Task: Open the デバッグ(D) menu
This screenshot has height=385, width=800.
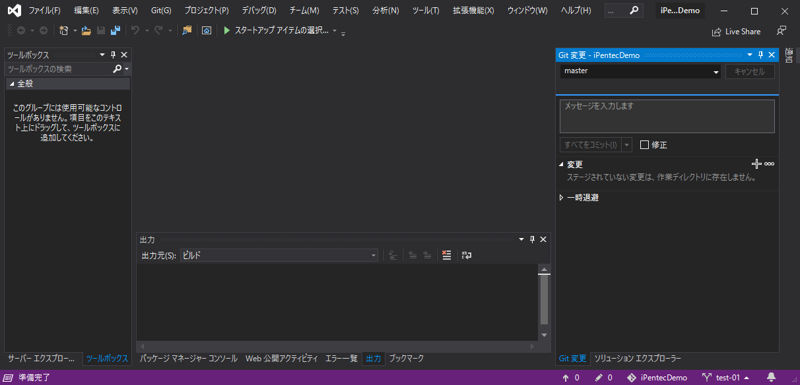Action: coord(259,10)
